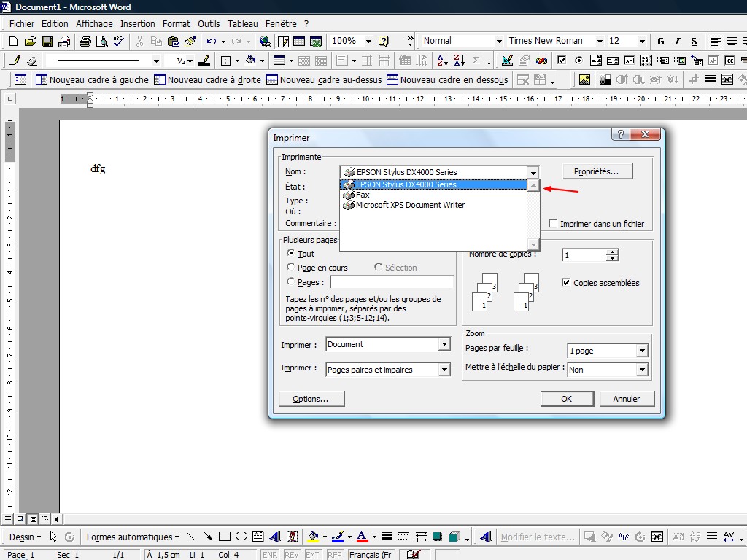Cancel the dialog with Annuler

point(627,399)
